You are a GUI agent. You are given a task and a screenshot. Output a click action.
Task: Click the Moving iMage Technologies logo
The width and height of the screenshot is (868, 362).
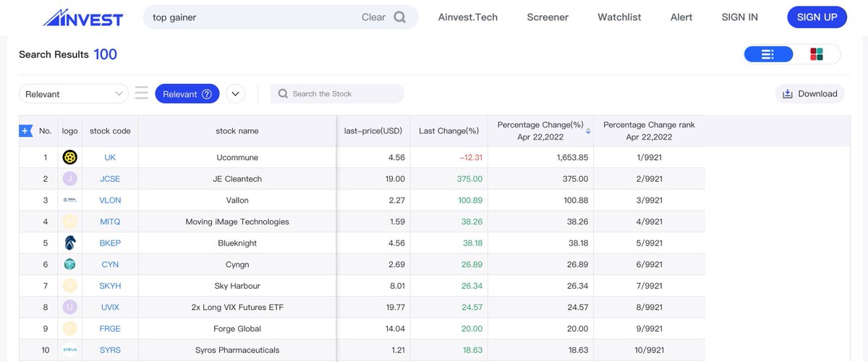(x=70, y=222)
